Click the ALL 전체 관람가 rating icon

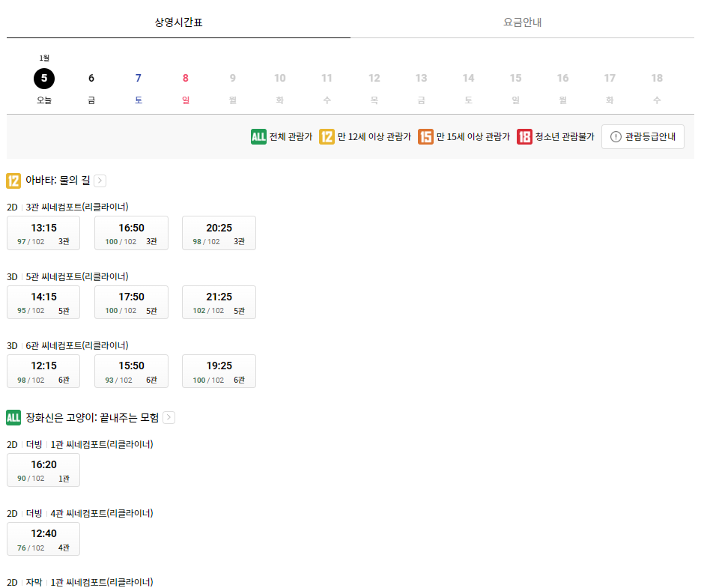tap(257, 136)
